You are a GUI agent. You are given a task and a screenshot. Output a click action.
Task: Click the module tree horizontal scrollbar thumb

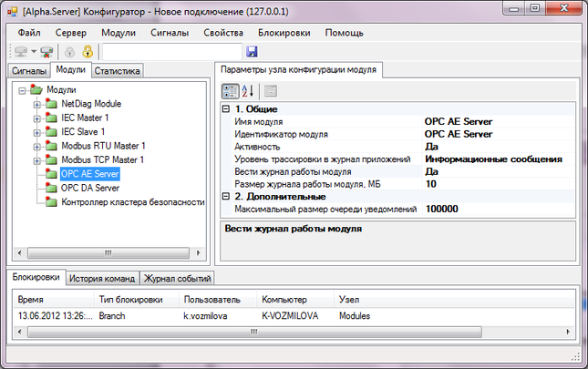(x=108, y=253)
